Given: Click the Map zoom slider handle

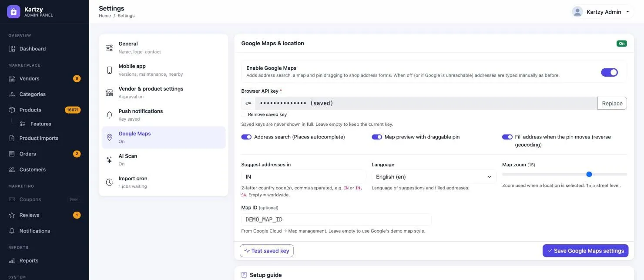Looking at the screenshot, I should point(589,174).
